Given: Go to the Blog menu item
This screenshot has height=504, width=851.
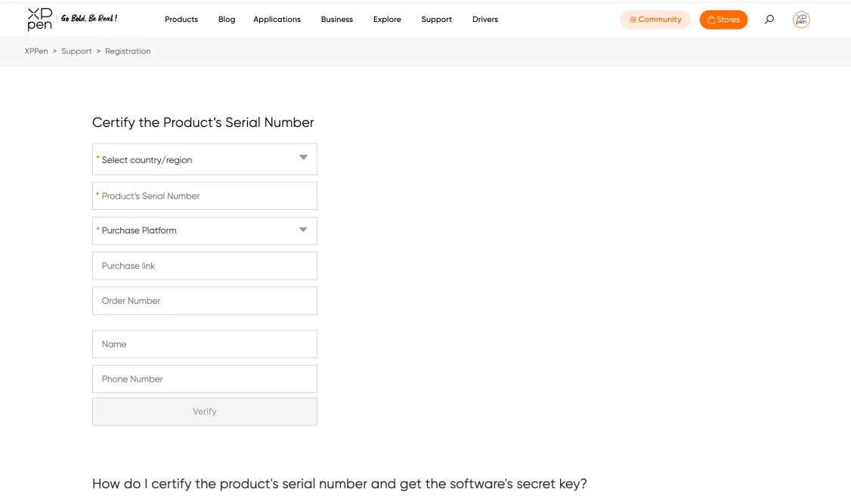Looking at the screenshot, I should pos(227,20).
